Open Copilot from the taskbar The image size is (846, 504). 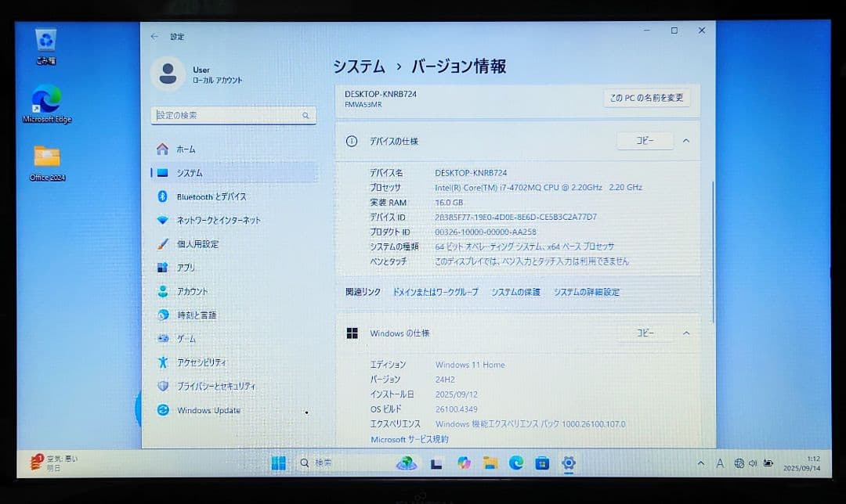click(462, 463)
